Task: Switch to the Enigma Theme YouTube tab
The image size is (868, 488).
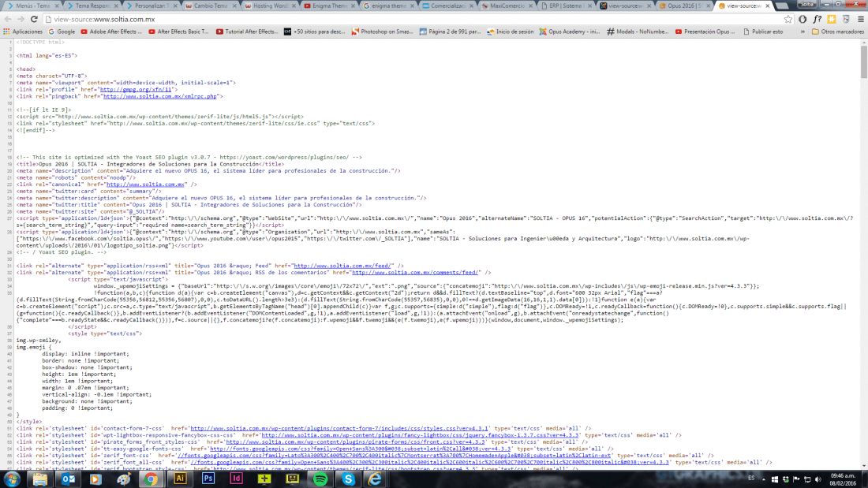Action: [x=328, y=6]
